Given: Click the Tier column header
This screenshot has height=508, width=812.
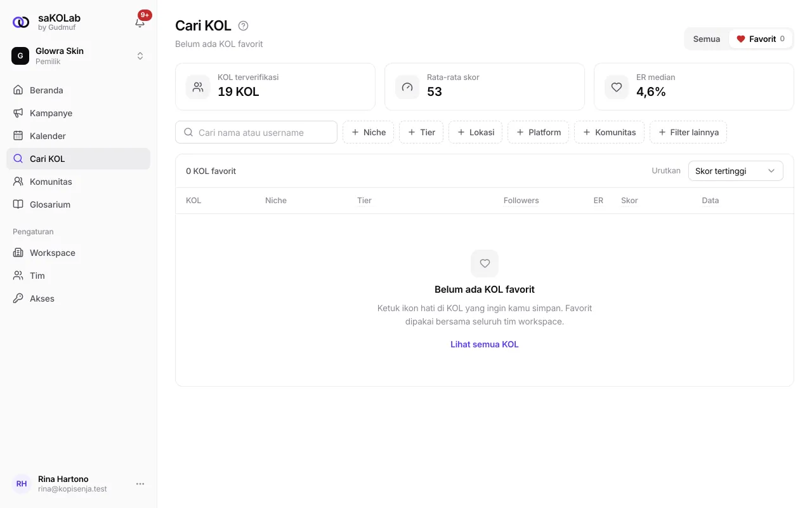Looking at the screenshot, I should click(x=364, y=201).
